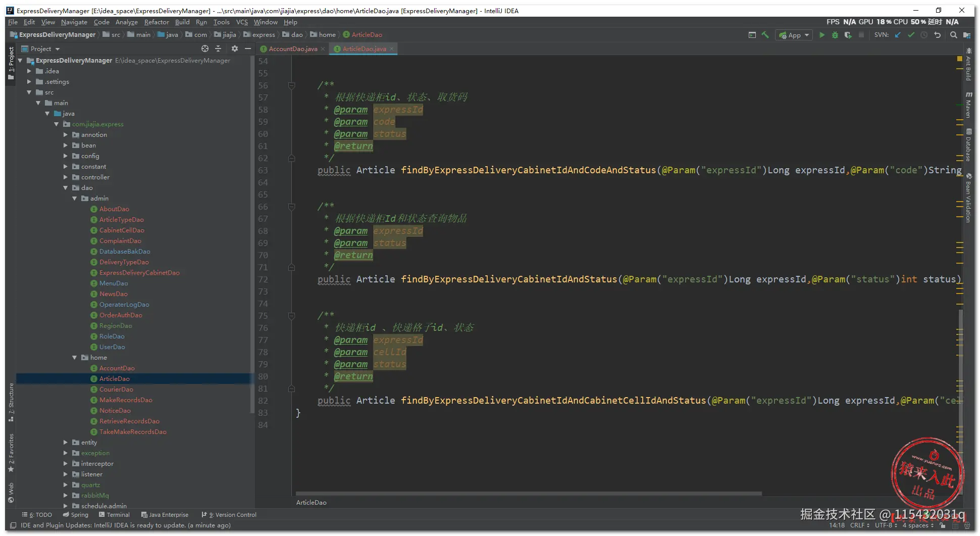Close the AccountDao.java editor tab

[x=323, y=49]
